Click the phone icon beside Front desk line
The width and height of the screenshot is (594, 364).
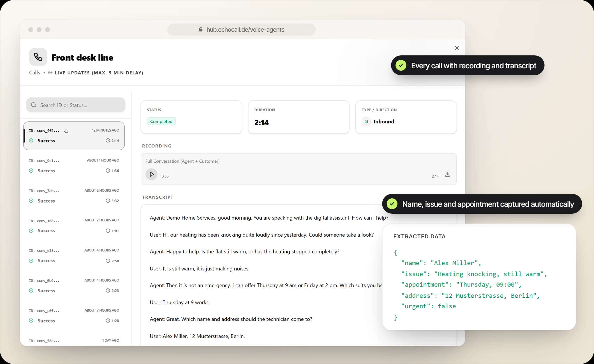point(38,57)
